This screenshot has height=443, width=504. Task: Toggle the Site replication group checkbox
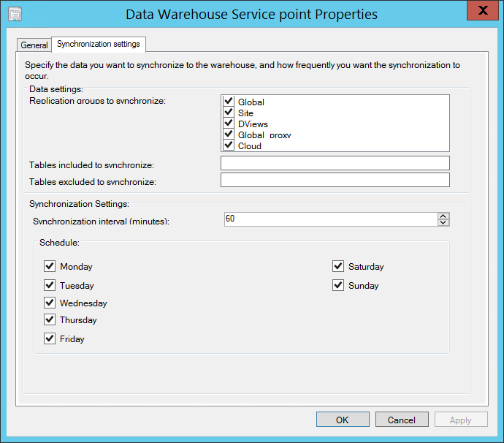(x=229, y=113)
